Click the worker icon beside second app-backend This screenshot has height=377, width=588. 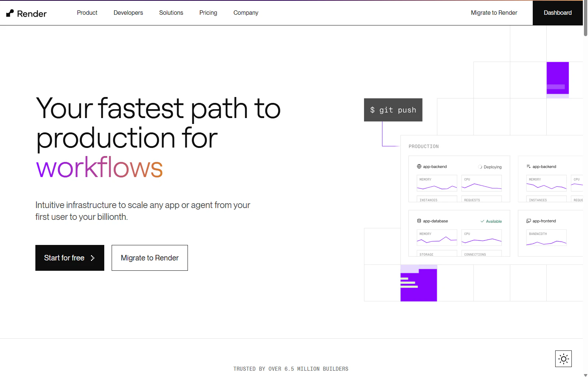[x=528, y=166]
